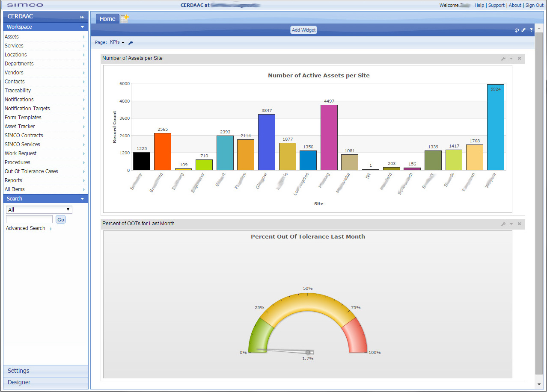Click the Sign Out link
This screenshot has height=392, width=547.
535,5
